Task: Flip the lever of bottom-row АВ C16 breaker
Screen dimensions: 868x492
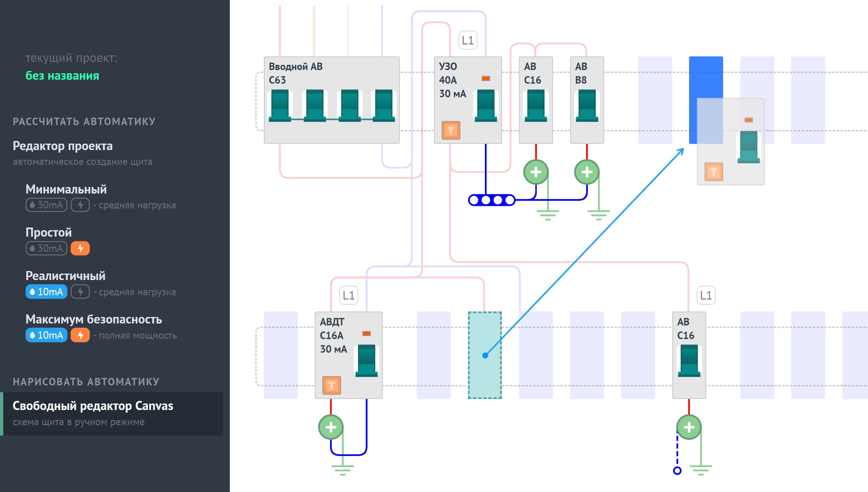Action: [x=689, y=360]
